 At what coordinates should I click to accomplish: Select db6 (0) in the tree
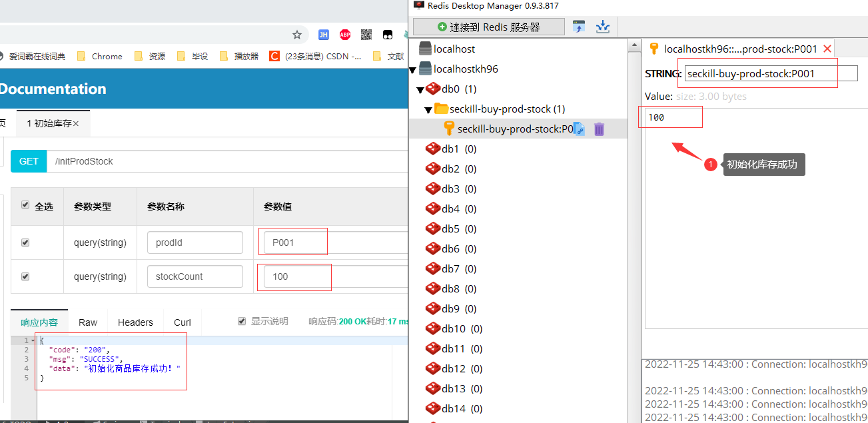[459, 248]
